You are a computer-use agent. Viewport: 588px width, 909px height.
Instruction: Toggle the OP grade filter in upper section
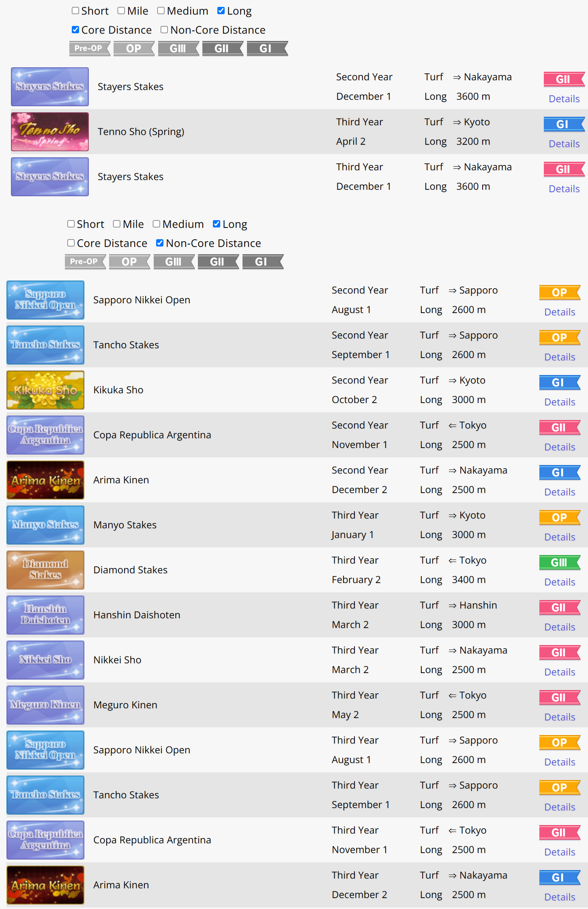(x=134, y=48)
